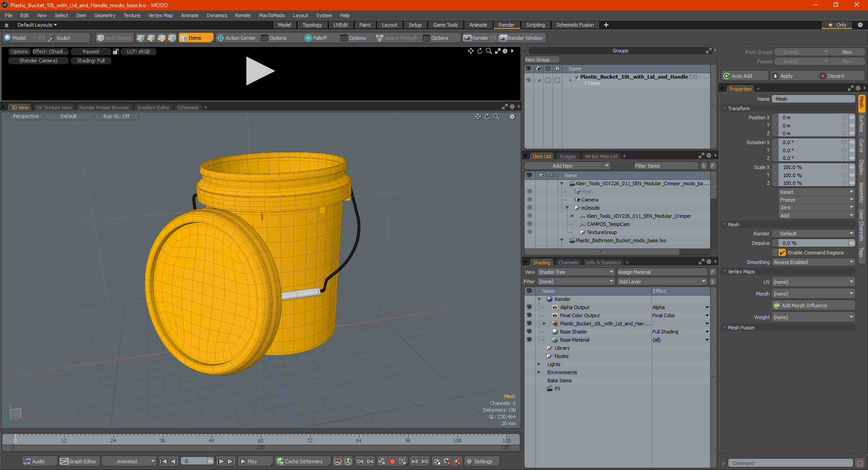Toggle the render preview lock icon
The height and width of the screenshot is (470, 868).
coord(116,52)
